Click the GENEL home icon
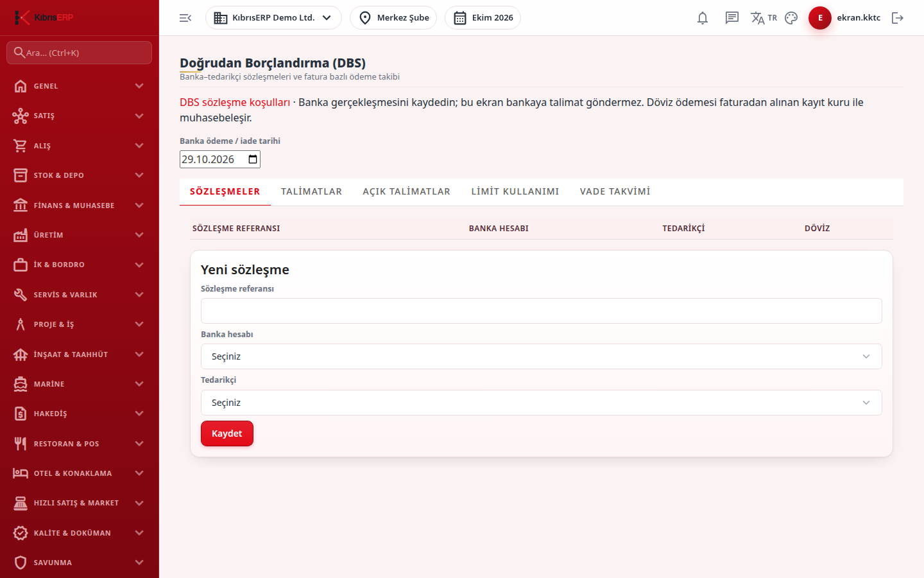This screenshot has height=578, width=924. pyautogui.click(x=21, y=86)
